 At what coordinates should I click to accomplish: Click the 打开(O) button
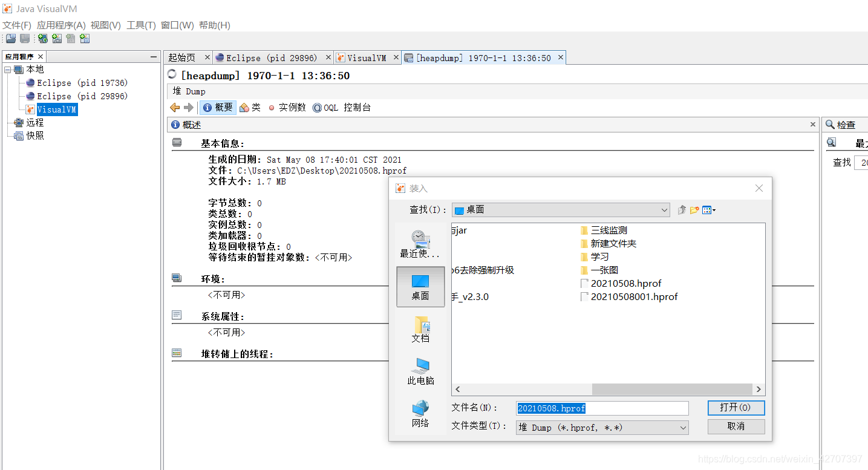pos(736,408)
